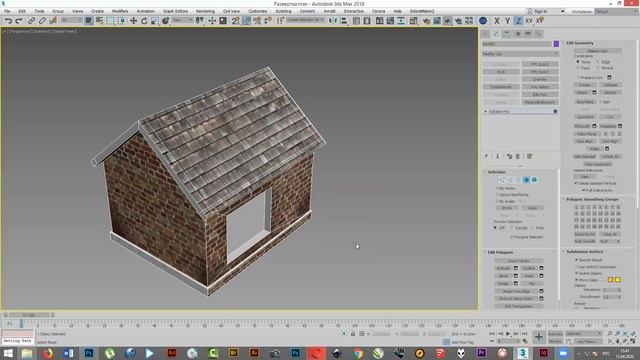Choose the Select and Scale tool
Screen dimensions: 640x360
click(155, 20)
